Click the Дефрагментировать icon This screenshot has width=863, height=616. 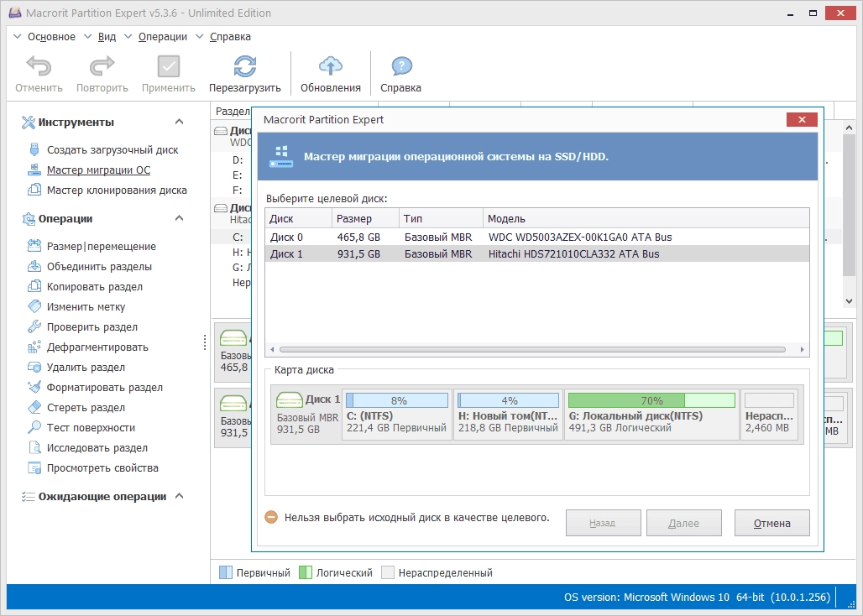click(x=34, y=347)
